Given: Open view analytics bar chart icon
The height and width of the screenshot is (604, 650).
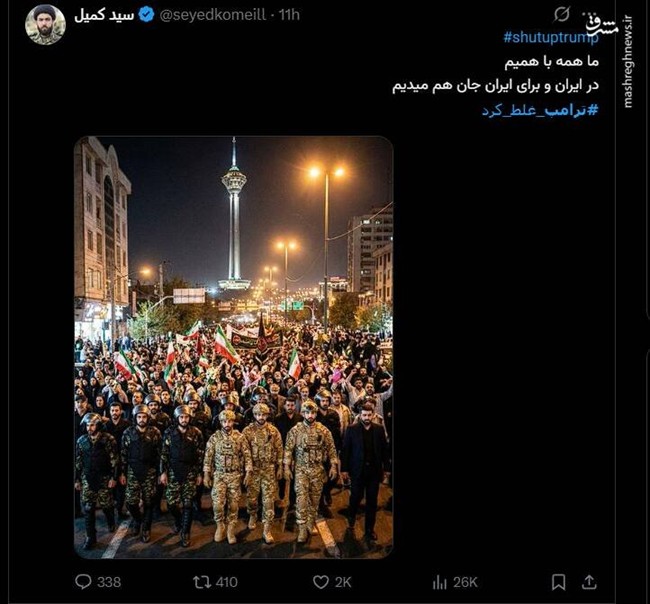Looking at the screenshot, I should point(439,582).
